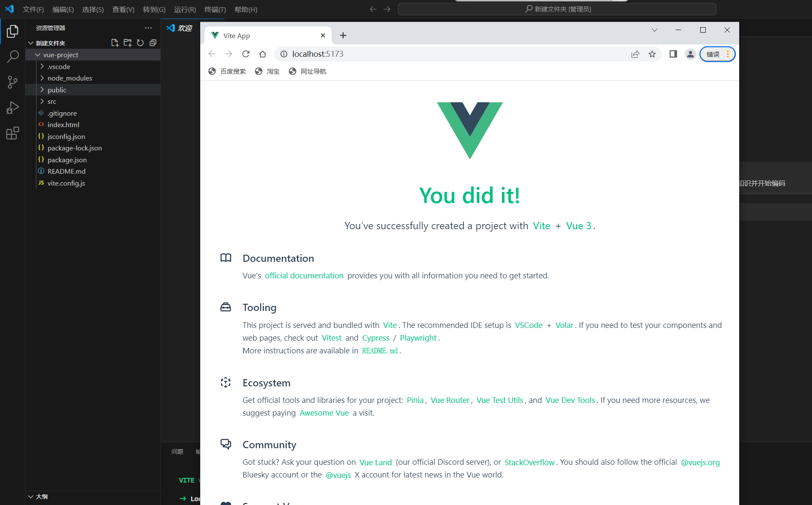812x505 pixels.
Task: Open the 转到(G) menu
Action: (154, 9)
